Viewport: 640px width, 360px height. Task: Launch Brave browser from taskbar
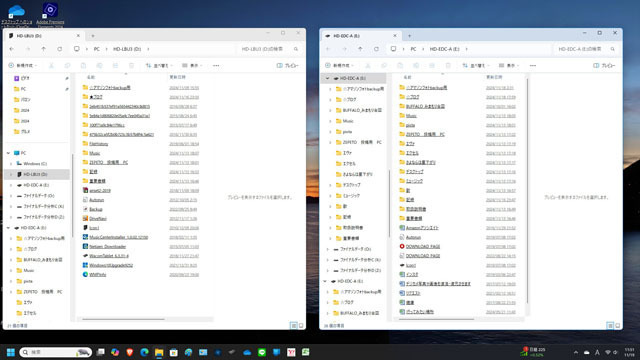[130, 352]
